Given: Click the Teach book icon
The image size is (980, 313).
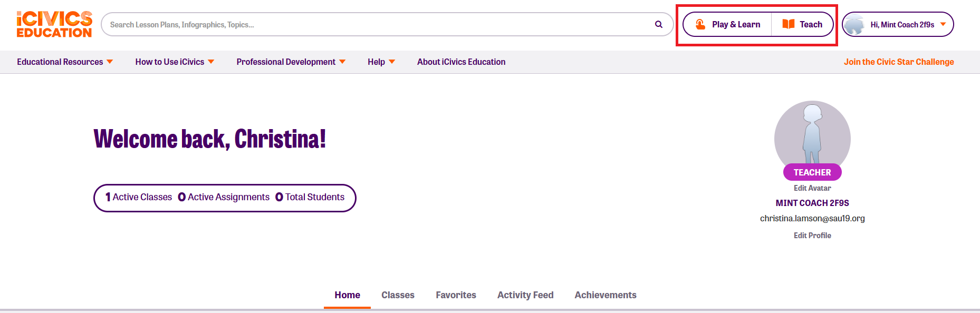Looking at the screenshot, I should point(788,24).
